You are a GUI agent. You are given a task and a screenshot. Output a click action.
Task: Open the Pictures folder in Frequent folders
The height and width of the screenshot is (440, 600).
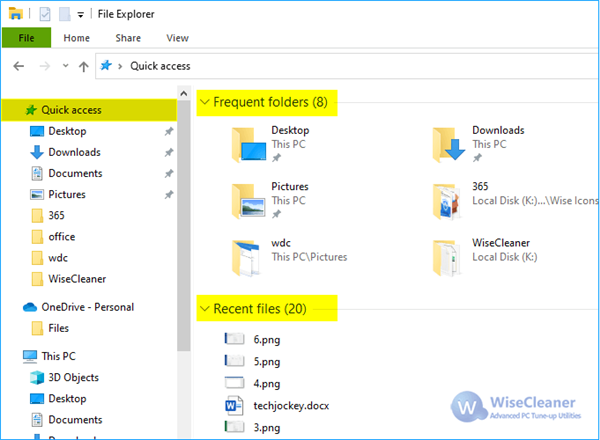point(248,199)
